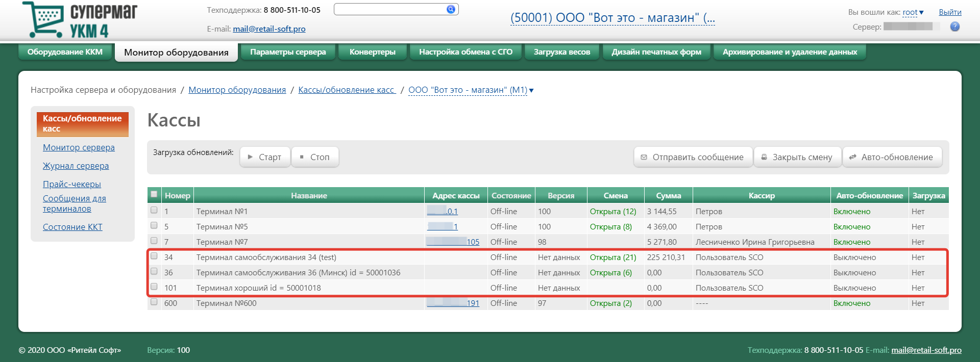Open address link ending 191
The width and height of the screenshot is (980, 362).
(x=453, y=303)
